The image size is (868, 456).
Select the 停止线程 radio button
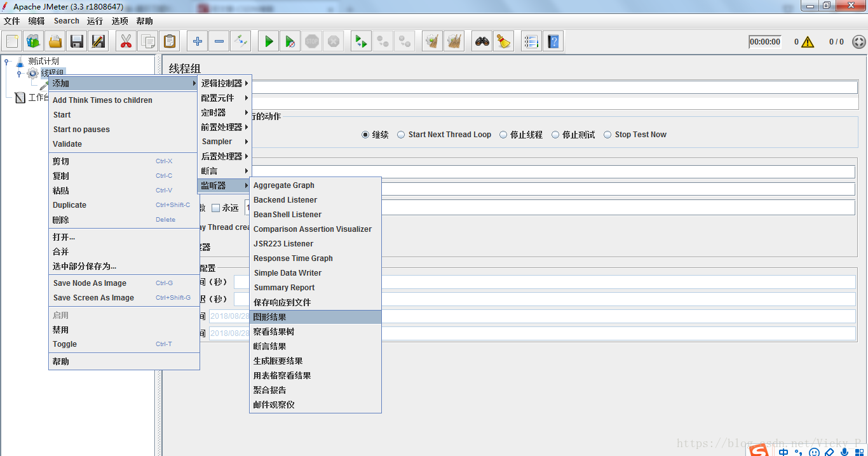(503, 135)
